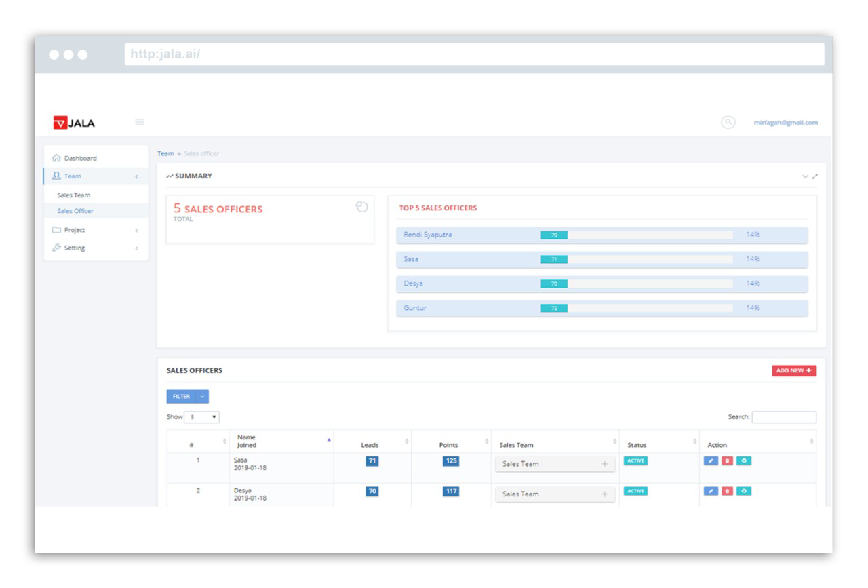Collapse the Summary panel with the chevron
This screenshot has width=868, height=588.
pyautogui.click(x=805, y=176)
